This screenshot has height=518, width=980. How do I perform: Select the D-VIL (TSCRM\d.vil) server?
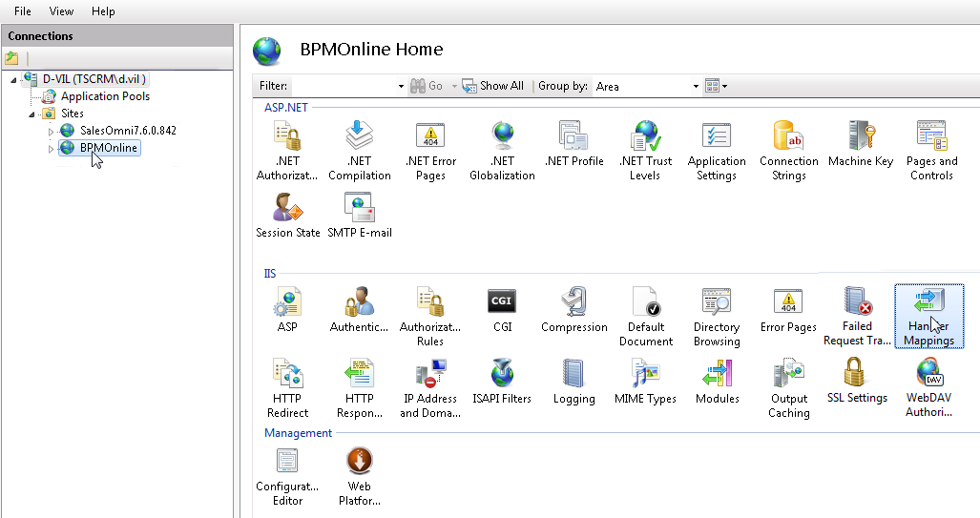pos(94,79)
